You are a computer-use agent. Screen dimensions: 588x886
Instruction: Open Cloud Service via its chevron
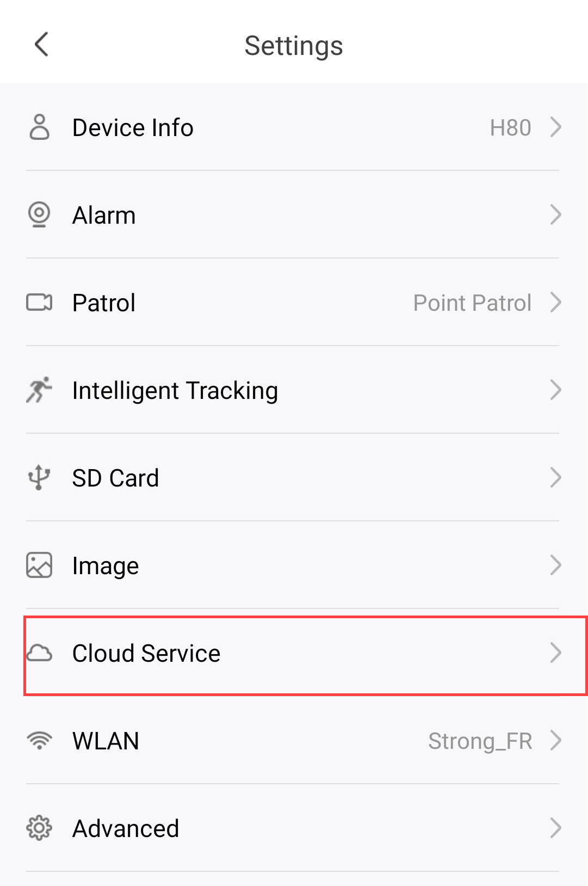click(555, 653)
